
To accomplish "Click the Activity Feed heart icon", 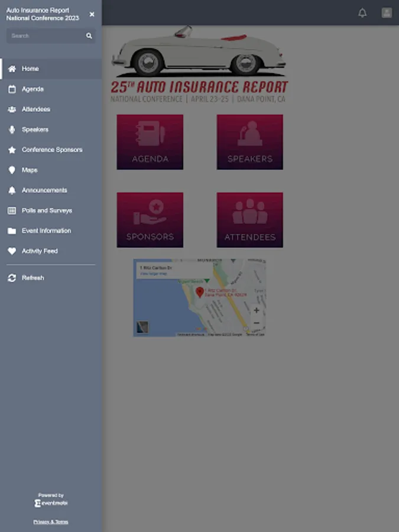I will click(12, 251).
